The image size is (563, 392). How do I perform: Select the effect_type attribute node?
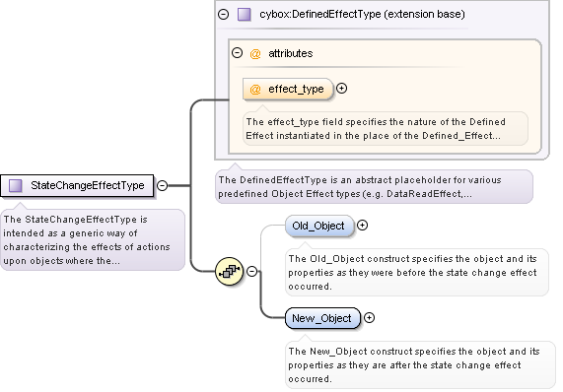click(288, 89)
